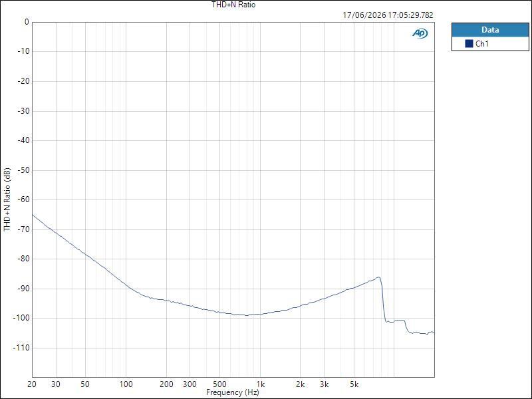This screenshot has height=399, width=532.
Task: Click the 100 tick label on frequency axis
Action: [x=126, y=384]
